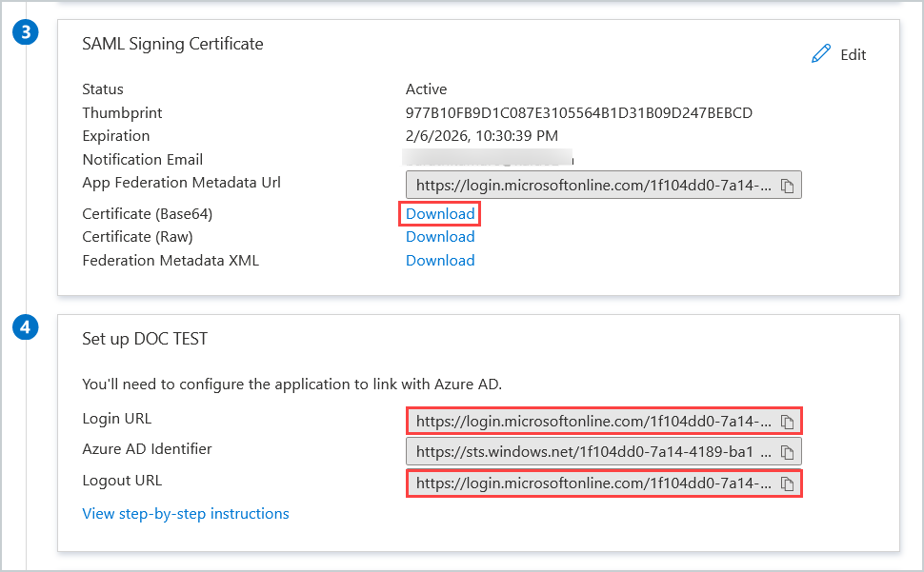Click the certificate Thumbprint value

pos(579,113)
